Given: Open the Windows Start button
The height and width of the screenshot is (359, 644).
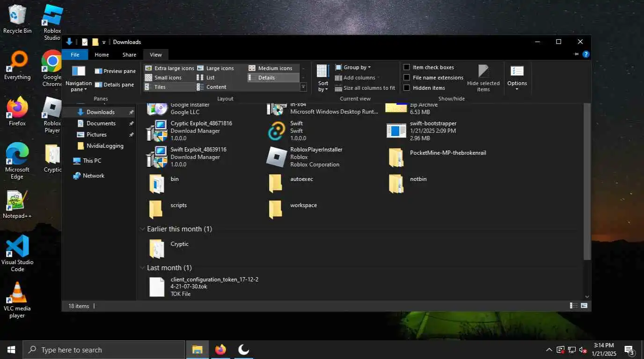Looking at the screenshot, I should 11,350.
